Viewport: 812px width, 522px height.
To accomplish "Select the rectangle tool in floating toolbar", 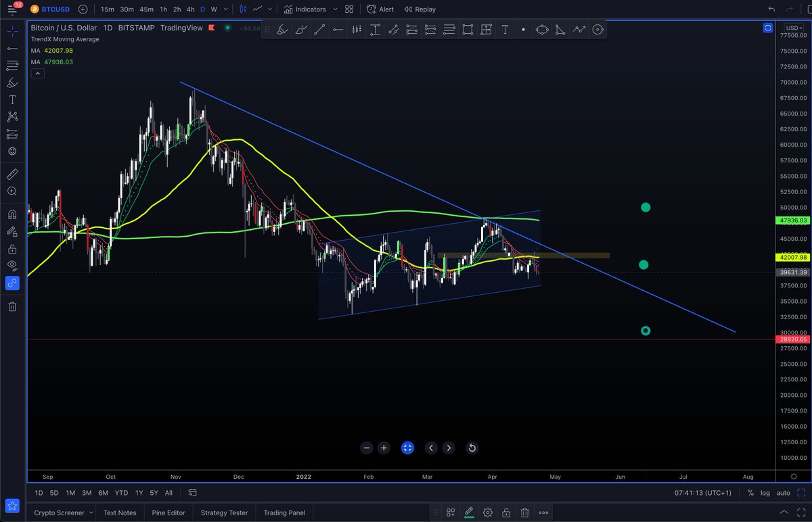I will coord(468,30).
